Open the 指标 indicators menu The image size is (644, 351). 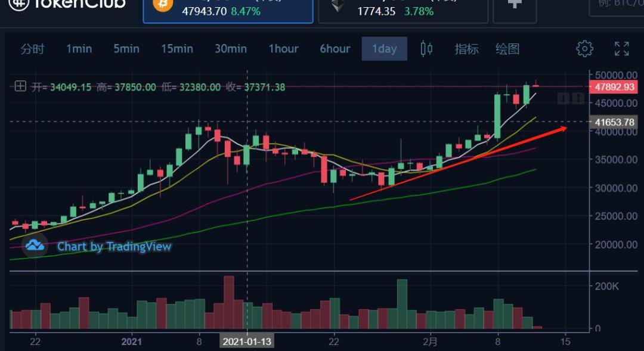(466, 49)
